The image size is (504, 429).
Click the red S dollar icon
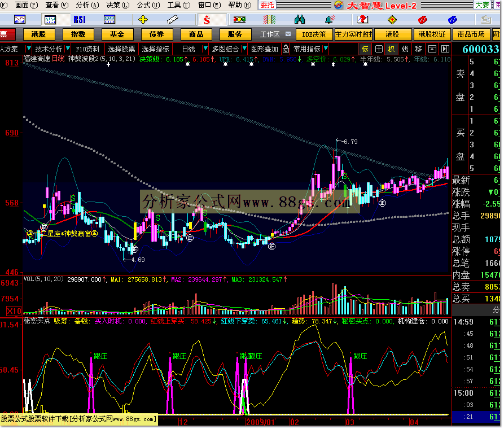coord(207,20)
